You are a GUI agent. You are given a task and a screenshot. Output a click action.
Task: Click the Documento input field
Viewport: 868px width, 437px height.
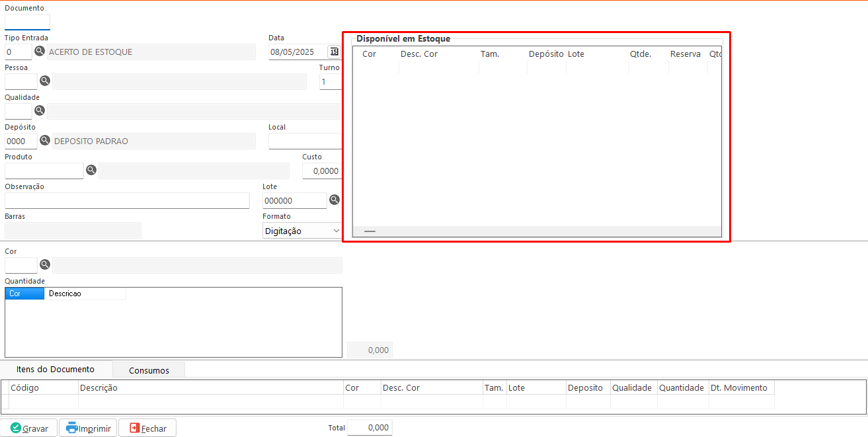[27, 22]
